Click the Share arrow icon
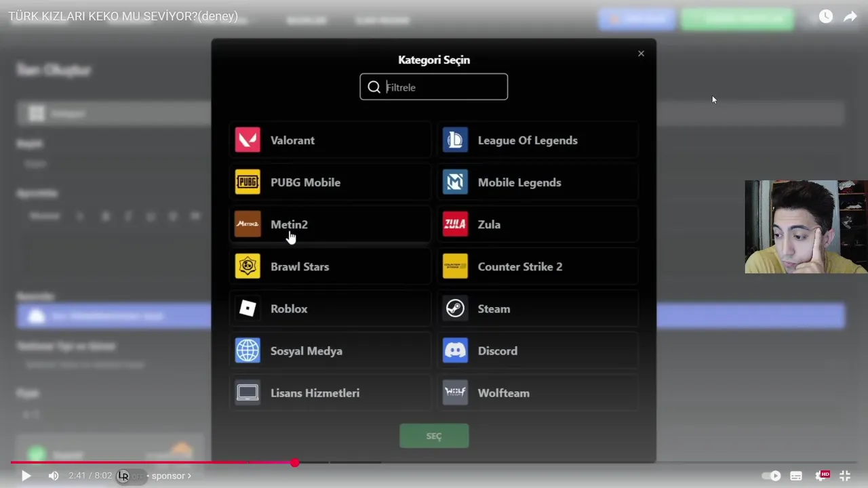This screenshot has height=488, width=868. (x=850, y=16)
